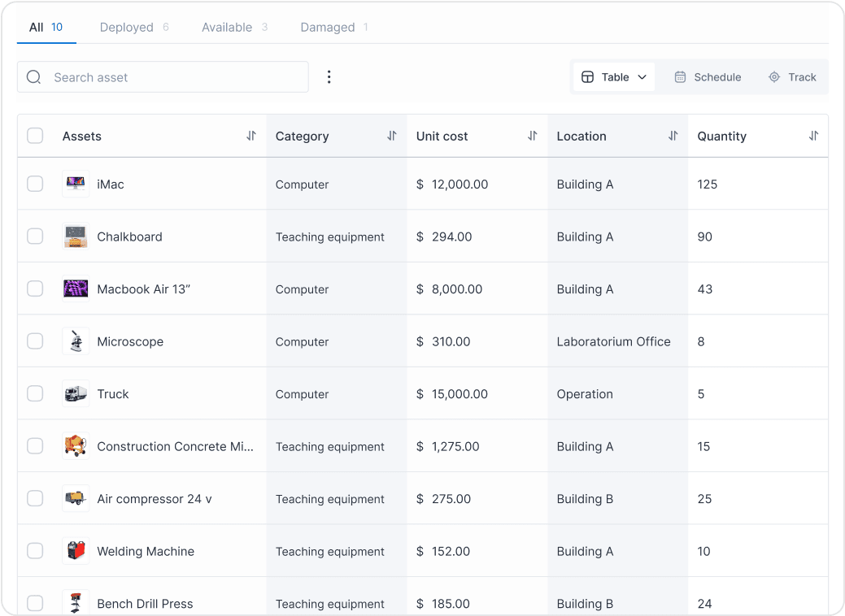The height and width of the screenshot is (616, 845).
Task: Open the three-dot options menu beside search
Action: [329, 76]
